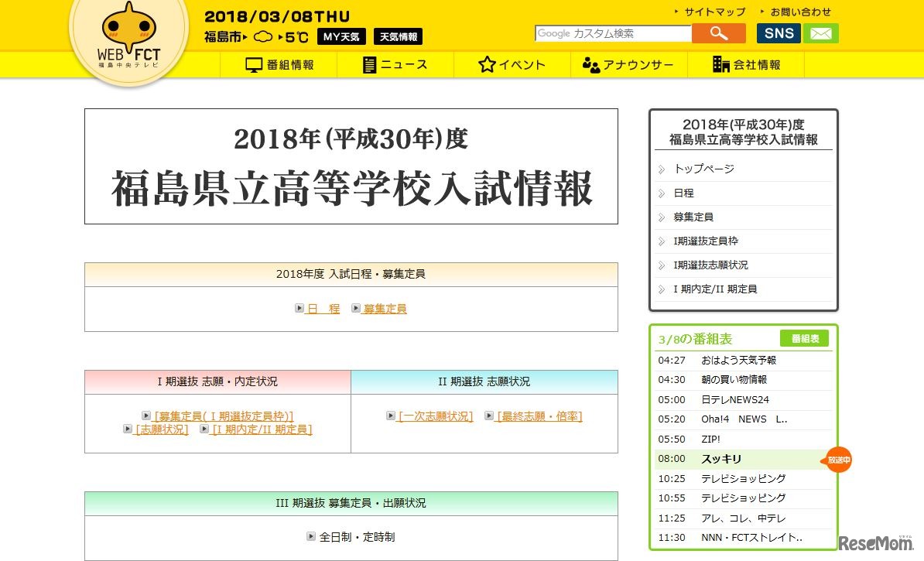Open the SNS button
Viewport: 924px width, 561px height.
778,33
